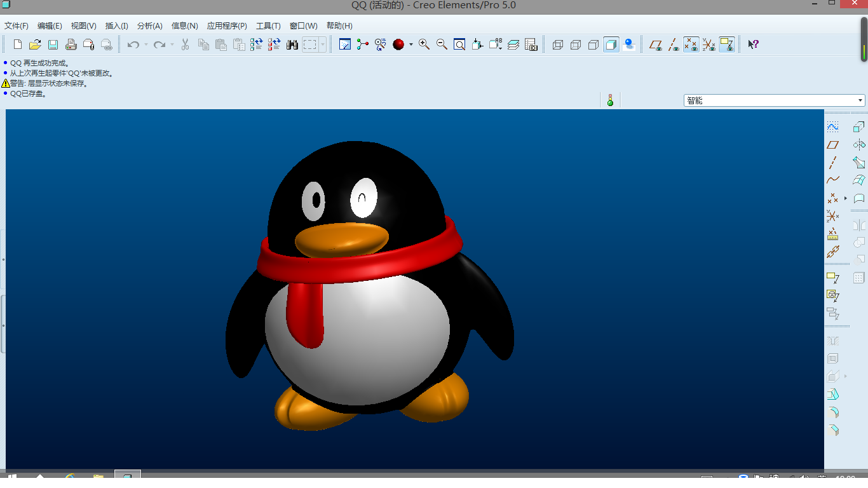This screenshot has width=868, height=488.
Task: Switch the display to hidden line
Action: click(x=576, y=44)
